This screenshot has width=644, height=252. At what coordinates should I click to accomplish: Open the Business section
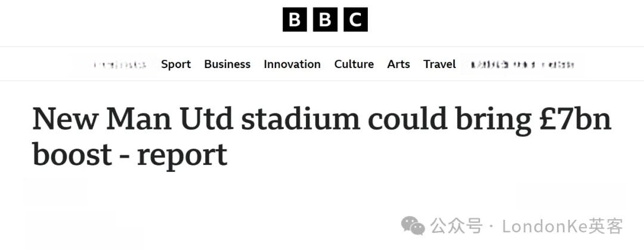point(227,64)
